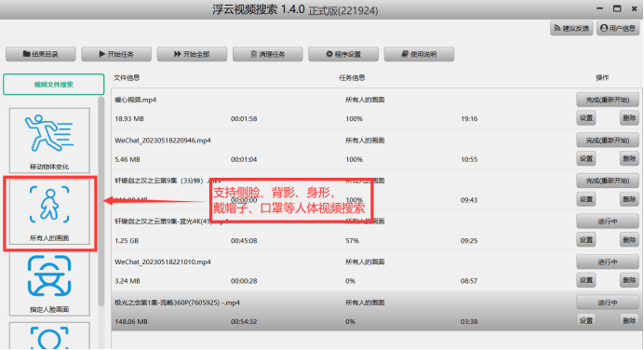Click 开始全部 to start all tasks

[x=192, y=54]
